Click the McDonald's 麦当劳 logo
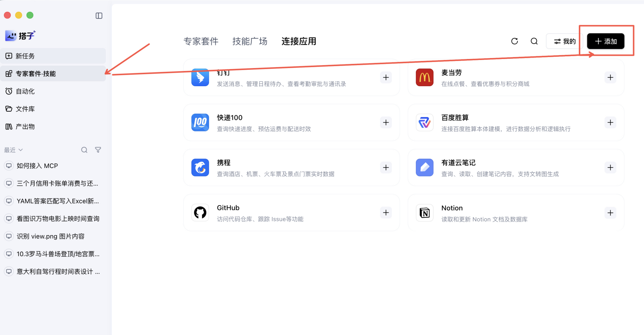This screenshot has height=335, width=644. click(425, 77)
